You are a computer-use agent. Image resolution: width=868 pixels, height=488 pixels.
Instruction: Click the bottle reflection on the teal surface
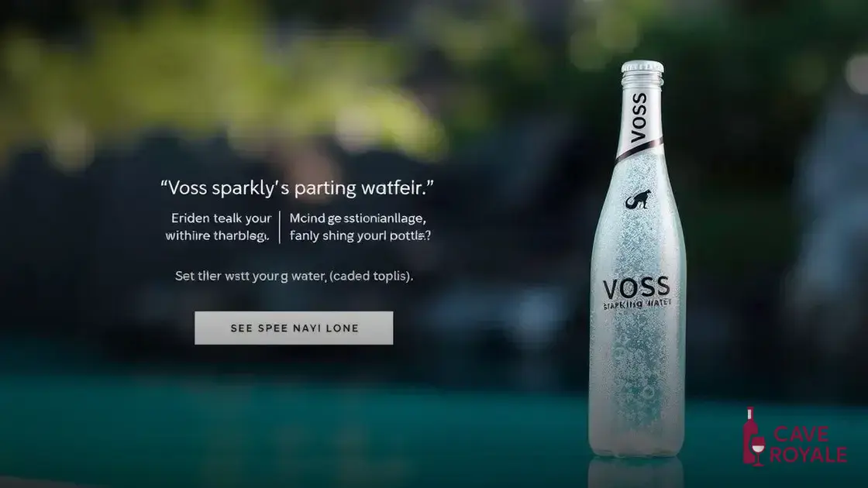636,472
